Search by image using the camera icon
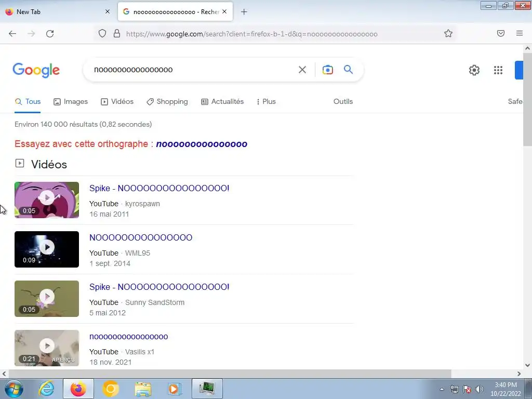This screenshot has width=532, height=399. click(327, 70)
